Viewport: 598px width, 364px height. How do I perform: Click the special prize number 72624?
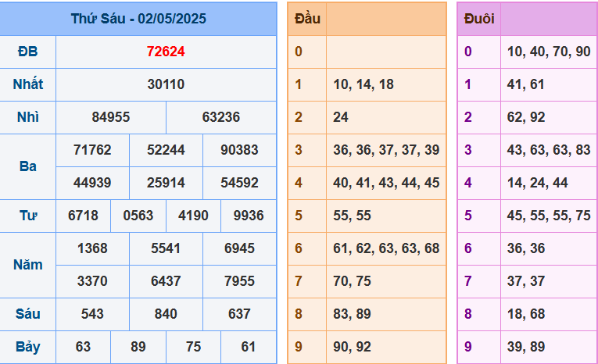tap(166, 52)
